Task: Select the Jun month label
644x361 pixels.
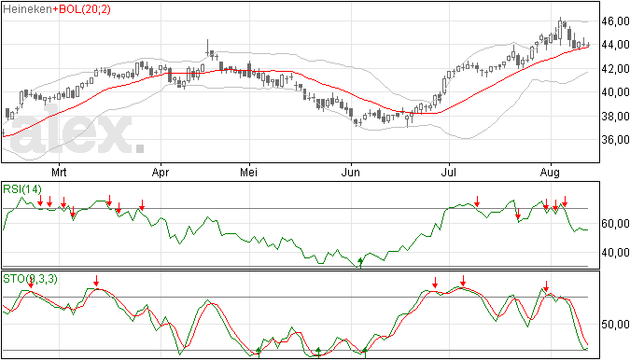Action: [x=350, y=172]
